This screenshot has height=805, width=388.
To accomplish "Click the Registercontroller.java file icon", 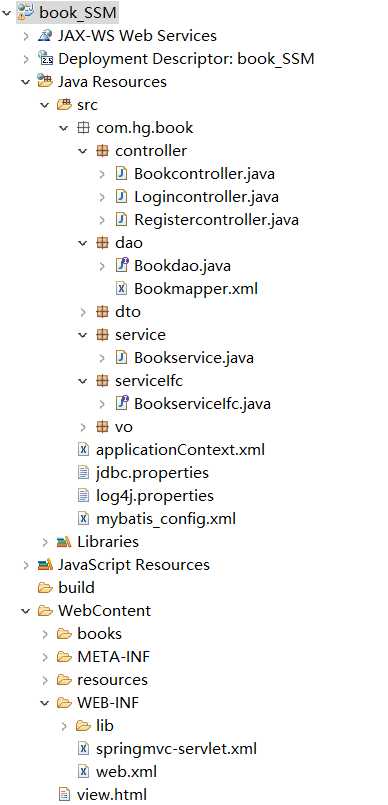I will (121, 220).
